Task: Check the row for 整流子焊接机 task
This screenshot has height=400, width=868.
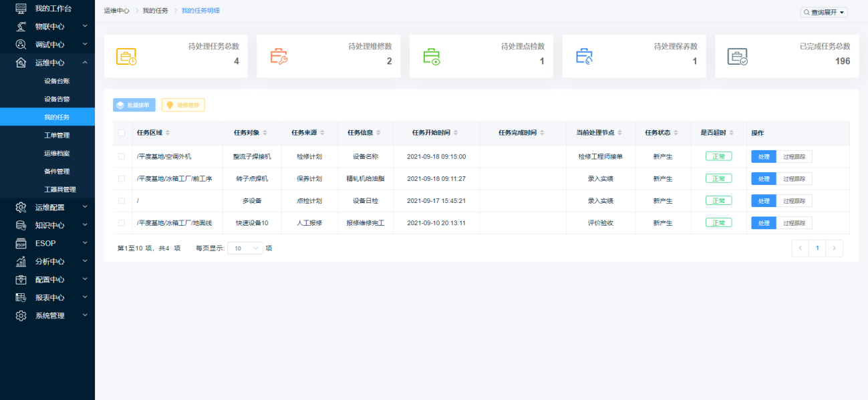Action: [x=122, y=156]
